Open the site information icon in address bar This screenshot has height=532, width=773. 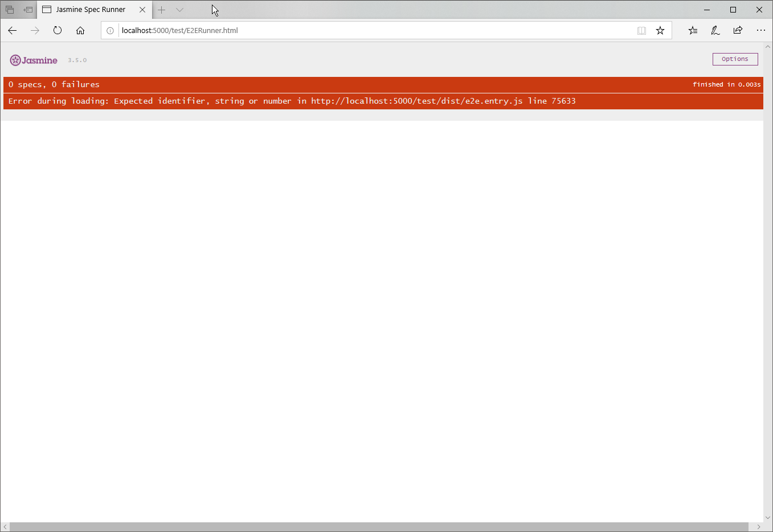click(x=110, y=31)
